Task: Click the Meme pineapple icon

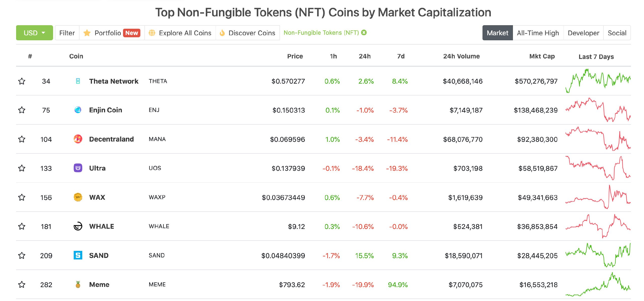Action: 78,285
